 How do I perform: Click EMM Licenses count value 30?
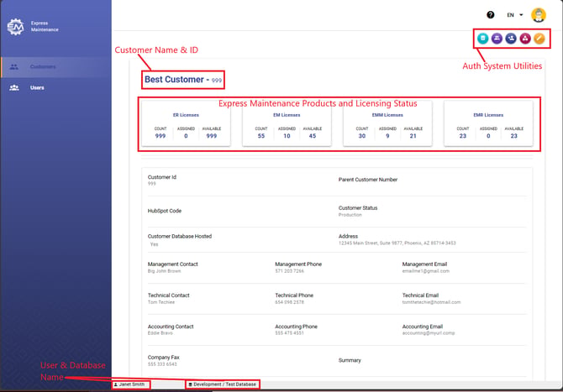(x=362, y=136)
